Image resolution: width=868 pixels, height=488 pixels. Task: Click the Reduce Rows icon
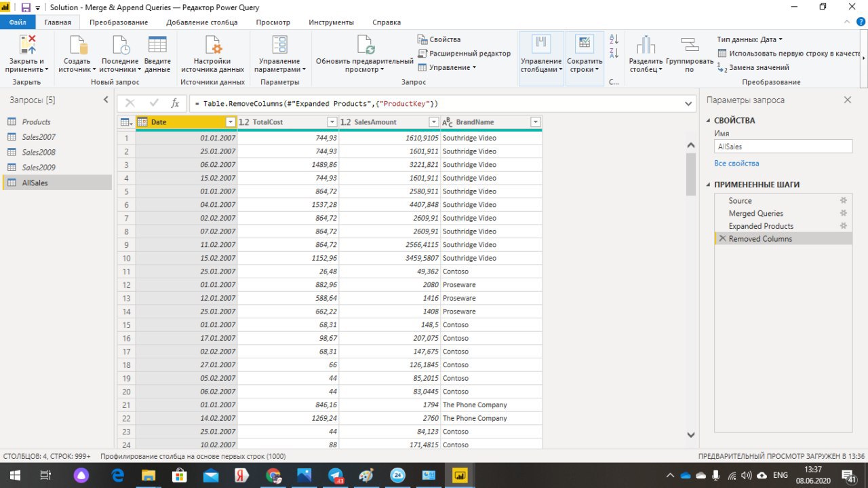coord(584,45)
